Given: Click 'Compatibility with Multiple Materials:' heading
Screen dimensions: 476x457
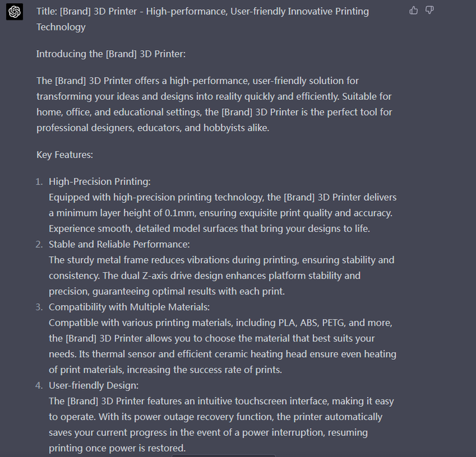Looking at the screenshot, I should coord(129,307).
